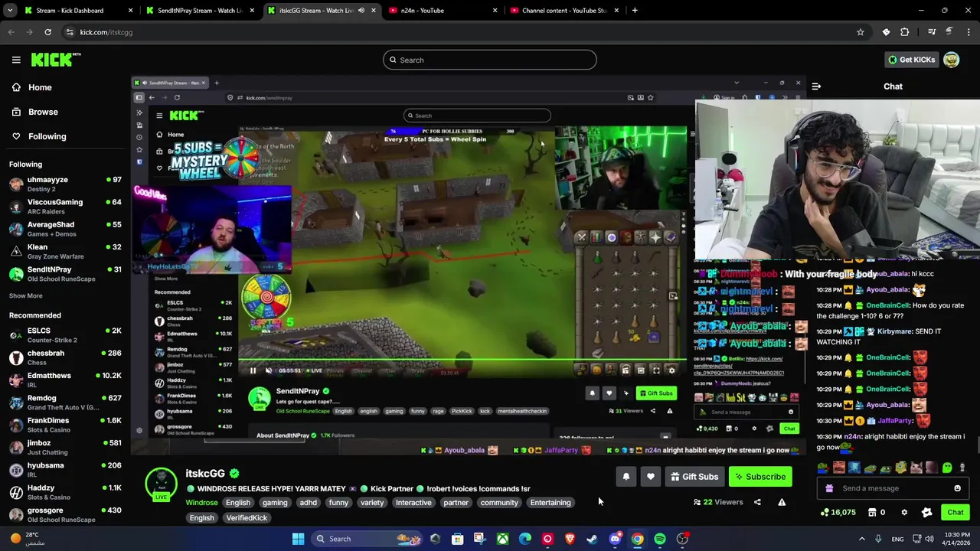Image resolution: width=980 pixels, height=551 pixels.
Task: Select the Interactive tag
Action: click(x=413, y=503)
